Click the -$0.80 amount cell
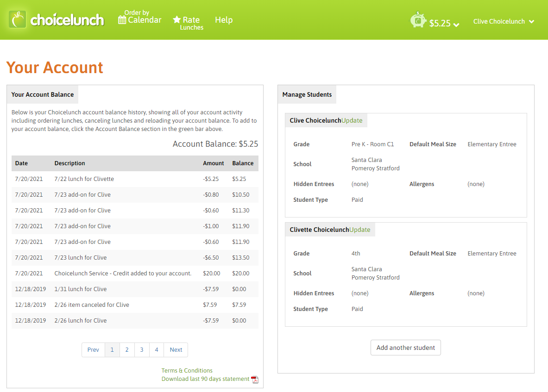The height and width of the screenshot is (392, 548). 211,195
